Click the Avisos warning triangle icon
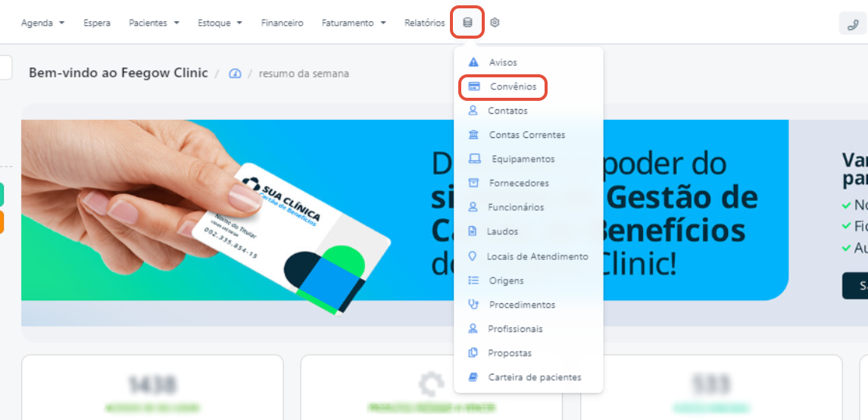The height and width of the screenshot is (420, 868). coord(473,62)
